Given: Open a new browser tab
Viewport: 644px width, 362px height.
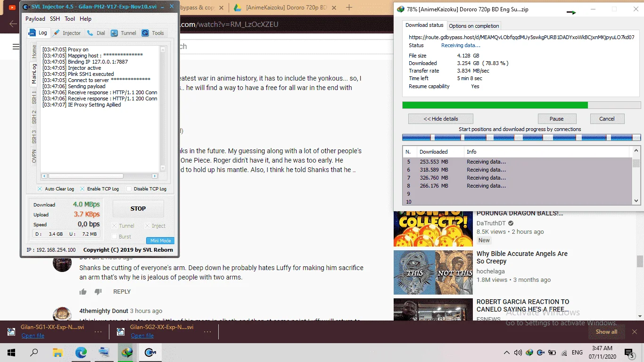Looking at the screenshot, I should tap(349, 8).
